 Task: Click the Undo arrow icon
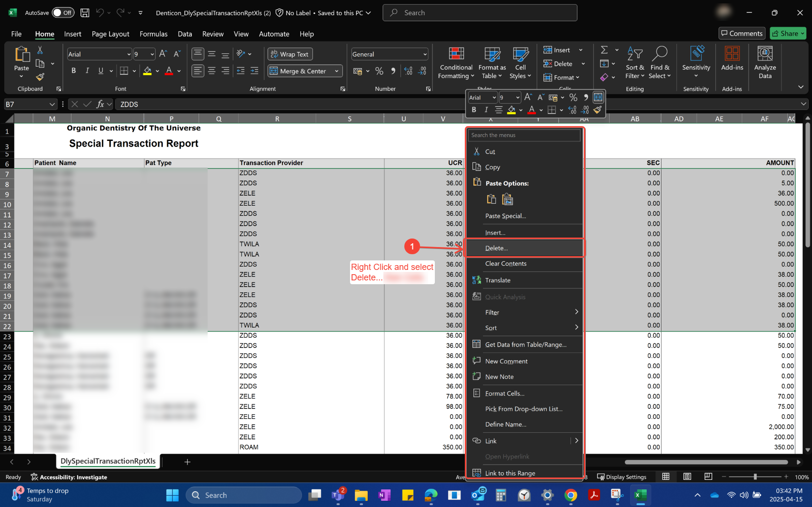click(100, 13)
